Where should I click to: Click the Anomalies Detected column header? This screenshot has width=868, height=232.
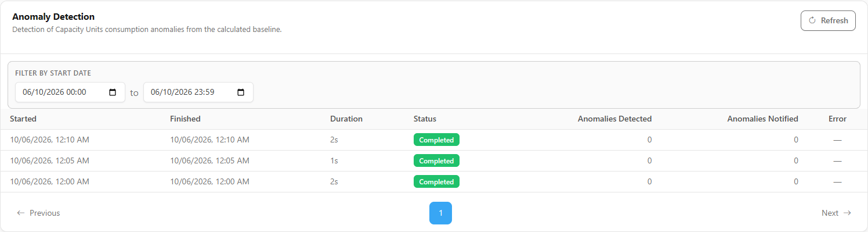click(x=614, y=119)
